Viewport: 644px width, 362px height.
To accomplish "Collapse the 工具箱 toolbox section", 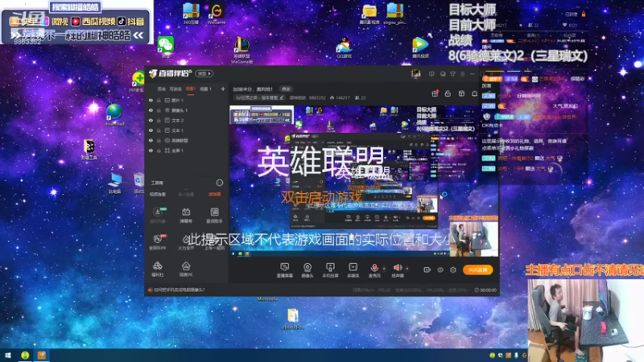I will (219, 183).
